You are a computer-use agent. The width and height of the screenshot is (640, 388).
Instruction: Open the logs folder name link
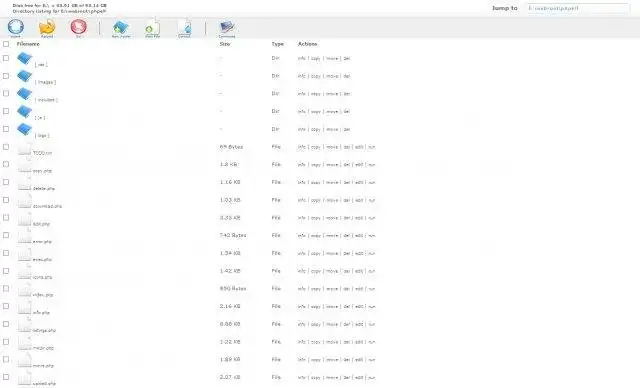tap(42, 135)
